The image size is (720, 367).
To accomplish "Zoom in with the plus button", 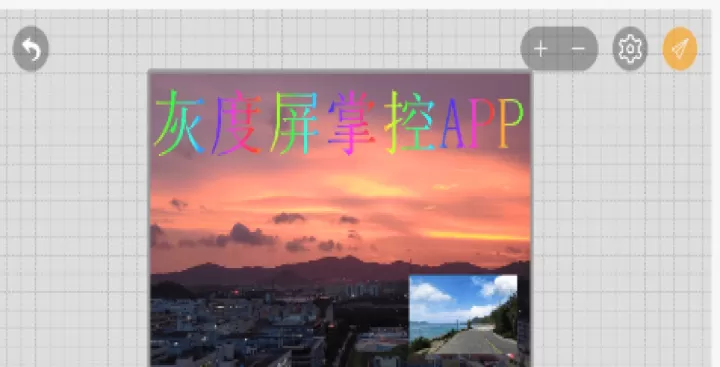I will tap(540, 49).
